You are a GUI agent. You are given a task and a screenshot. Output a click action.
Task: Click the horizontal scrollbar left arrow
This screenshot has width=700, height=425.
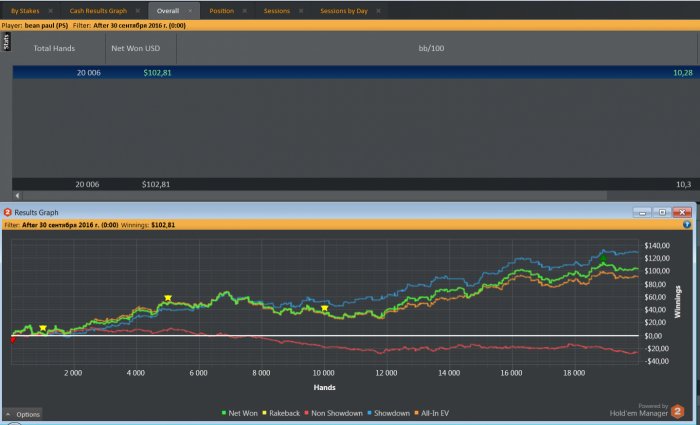pyautogui.click(x=17, y=196)
